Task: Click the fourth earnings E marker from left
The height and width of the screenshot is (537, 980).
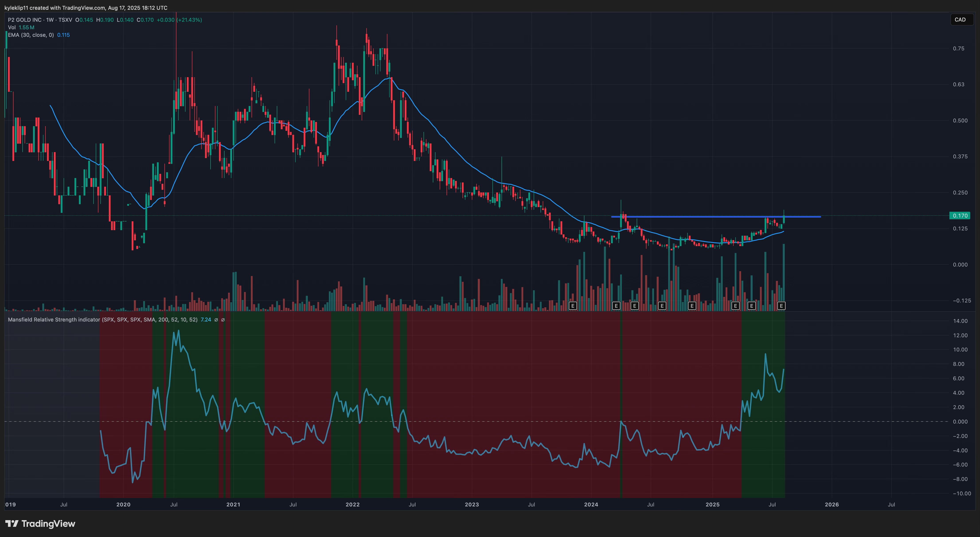Action: point(662,306)
